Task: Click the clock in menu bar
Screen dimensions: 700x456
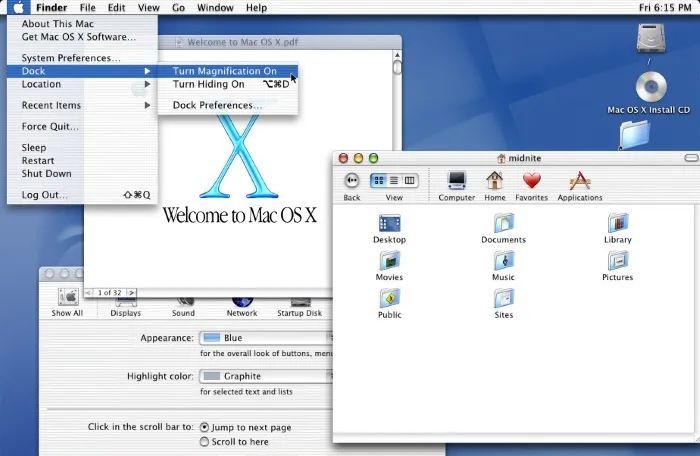Action: tap(665, 8)
